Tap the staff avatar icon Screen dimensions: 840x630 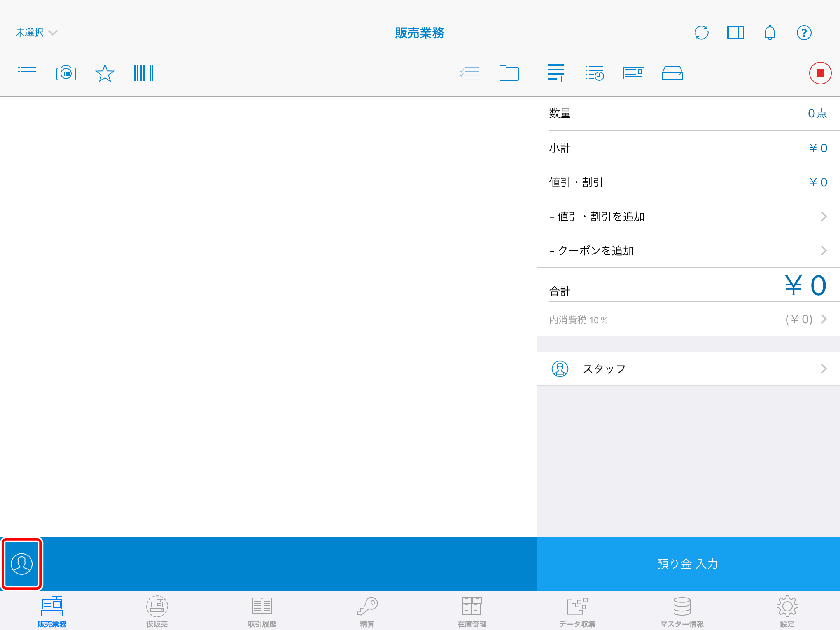tap(560, 369)
